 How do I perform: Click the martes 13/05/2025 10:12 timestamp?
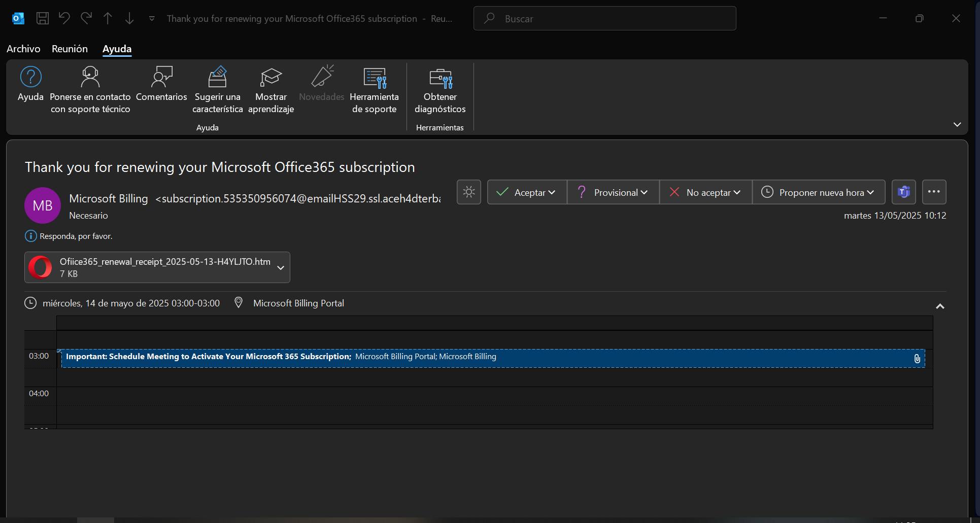(895, 216)
